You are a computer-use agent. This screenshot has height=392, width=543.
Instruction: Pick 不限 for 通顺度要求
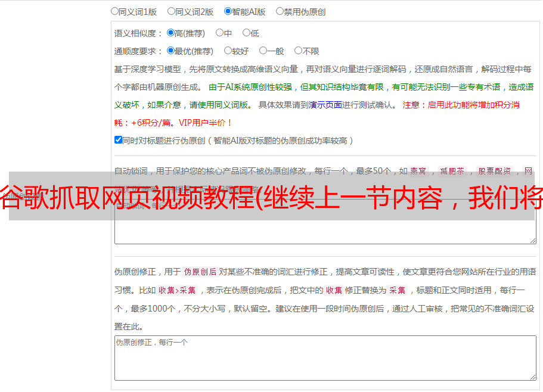(x=298, y=51)
